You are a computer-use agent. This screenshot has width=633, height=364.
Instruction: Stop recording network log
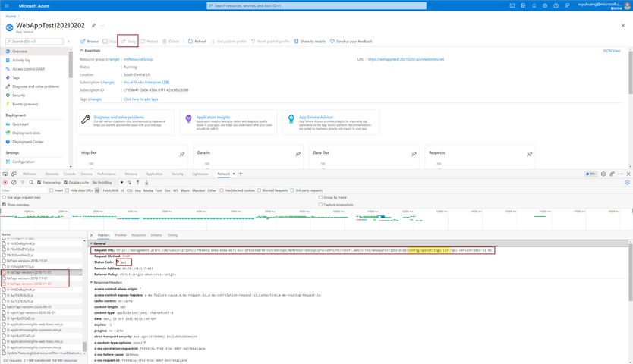[x=5, y=183]
